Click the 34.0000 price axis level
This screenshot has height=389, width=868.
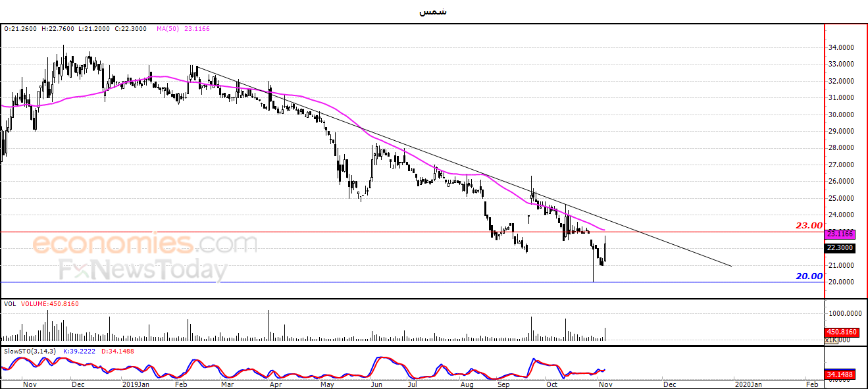842,47
